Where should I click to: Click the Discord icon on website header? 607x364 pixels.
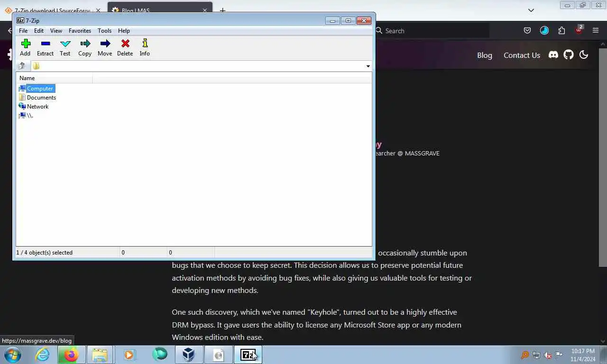pyautogui.click(x=553, y=55)
